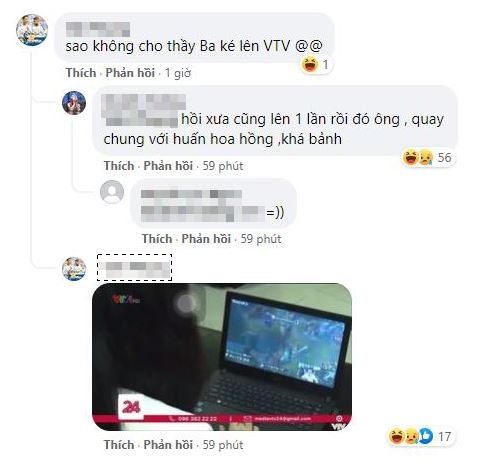
Task: Reply to the comment ending with =))
Action: tap(206, 239)
